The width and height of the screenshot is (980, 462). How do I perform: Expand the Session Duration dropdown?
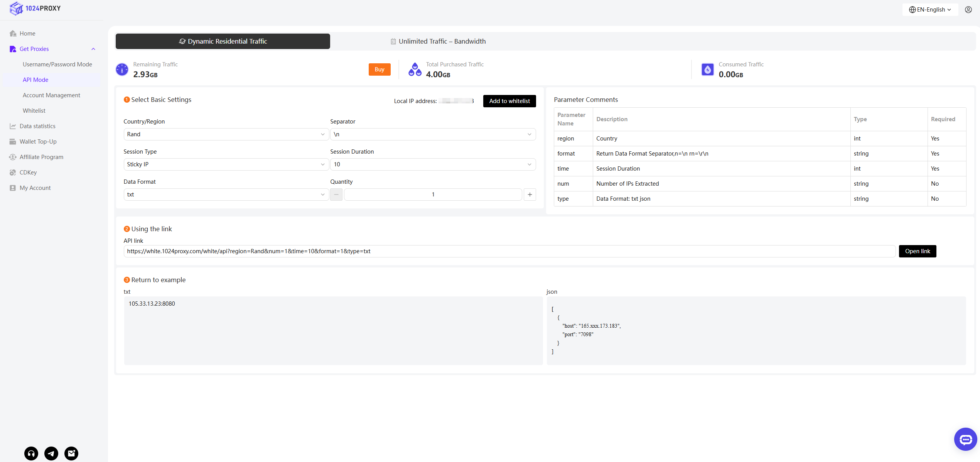pyautogui.click(x=433, y=164)
